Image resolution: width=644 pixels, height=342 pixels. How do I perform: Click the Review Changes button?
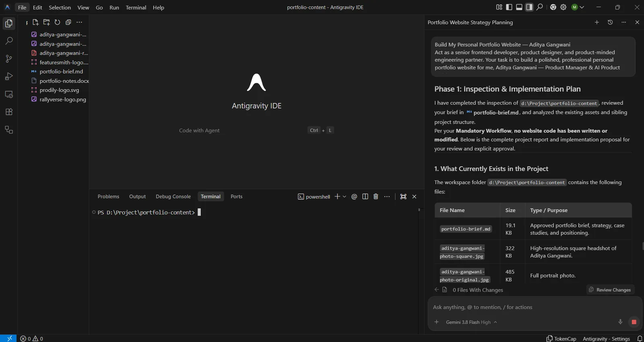pyautogui.click(x=610, y=290)
